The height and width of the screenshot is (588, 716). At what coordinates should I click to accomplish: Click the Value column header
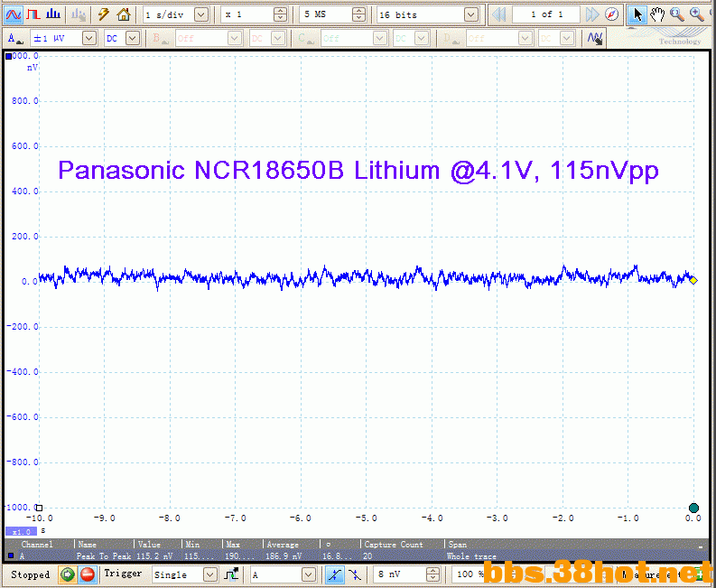[x=149, y=544]
